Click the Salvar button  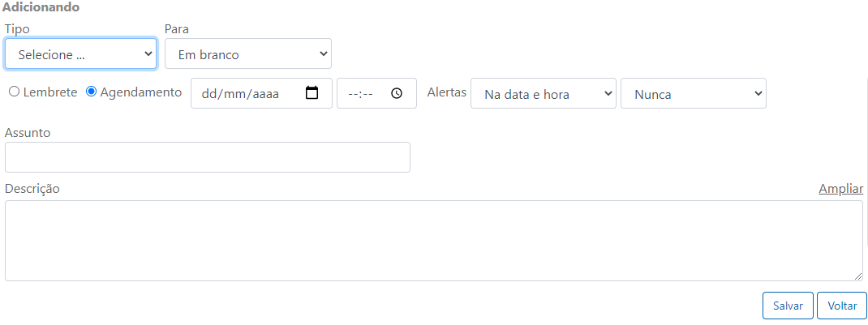[788, 306]
